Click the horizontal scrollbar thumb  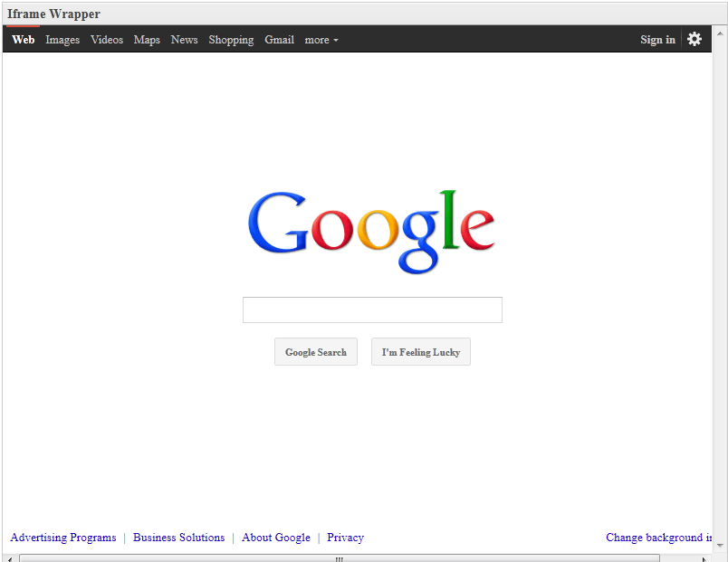[x=340, y=558]
